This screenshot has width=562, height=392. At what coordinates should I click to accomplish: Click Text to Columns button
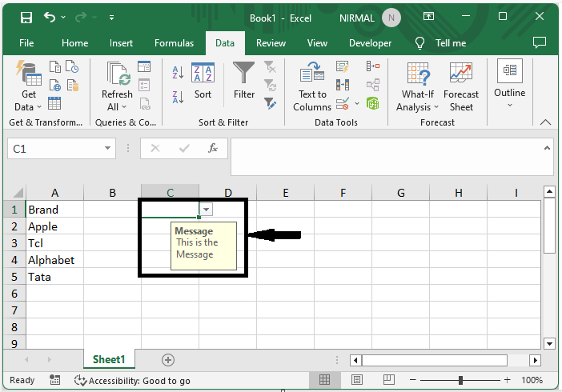(x=312, y=86)
